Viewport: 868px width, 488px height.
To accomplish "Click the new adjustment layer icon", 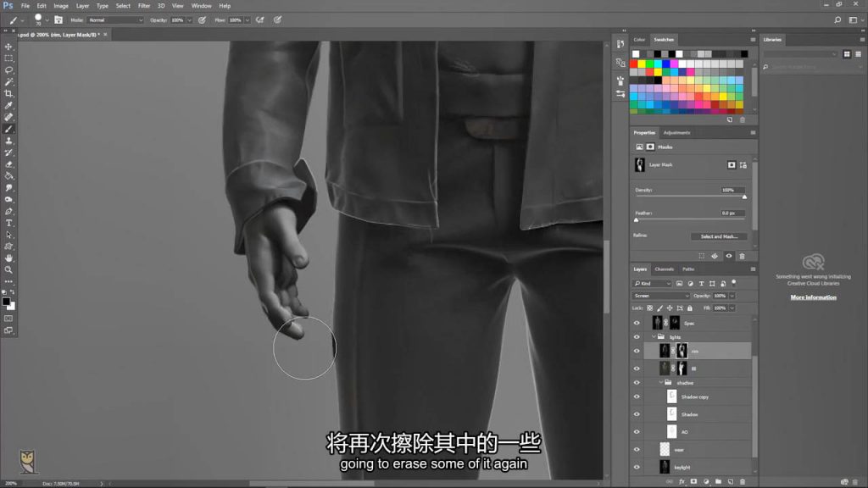I will pyautogui.click(x=706, y=482).
